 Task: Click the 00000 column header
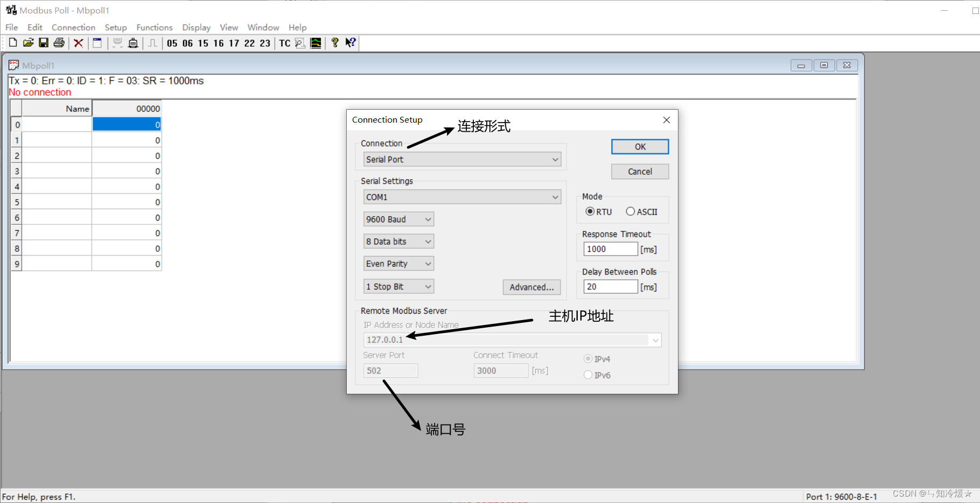(x=127, y=109)
